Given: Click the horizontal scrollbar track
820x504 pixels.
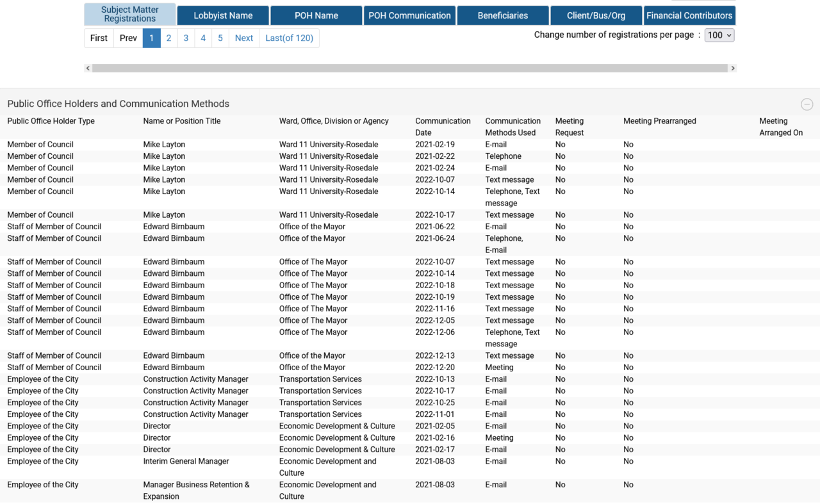Looking at the screenshot, I should coord(410,68).
